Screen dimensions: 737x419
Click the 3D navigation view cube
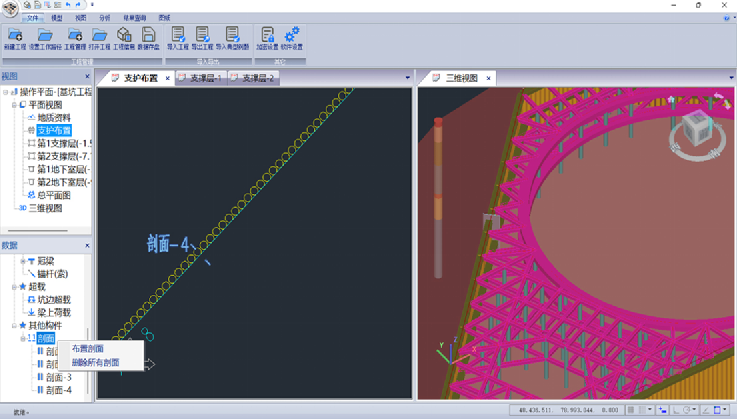click(x=694, y=131)
